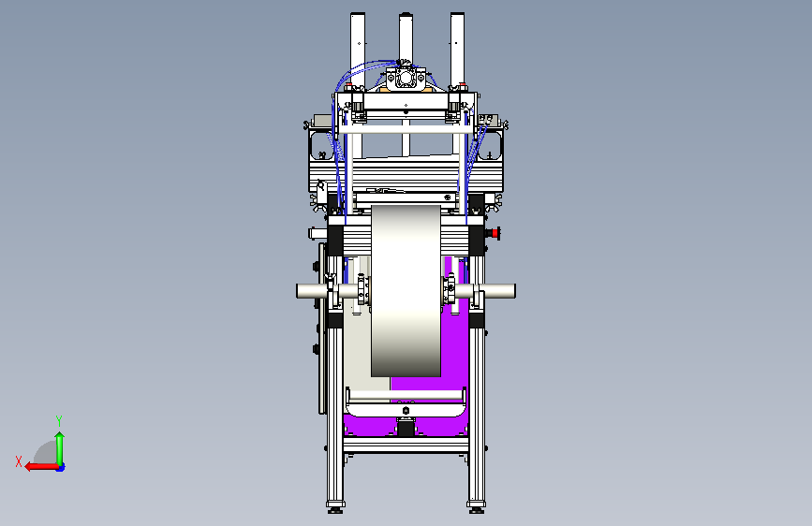The height and width of the screenshot is (526, 812).
Task: Select the large white material roll
Action: tap(406, 290)
